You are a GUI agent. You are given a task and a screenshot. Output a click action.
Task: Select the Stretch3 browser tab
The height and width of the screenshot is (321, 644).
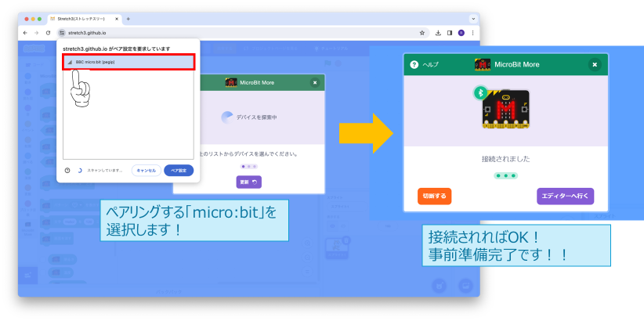click(x=85, y=19)
